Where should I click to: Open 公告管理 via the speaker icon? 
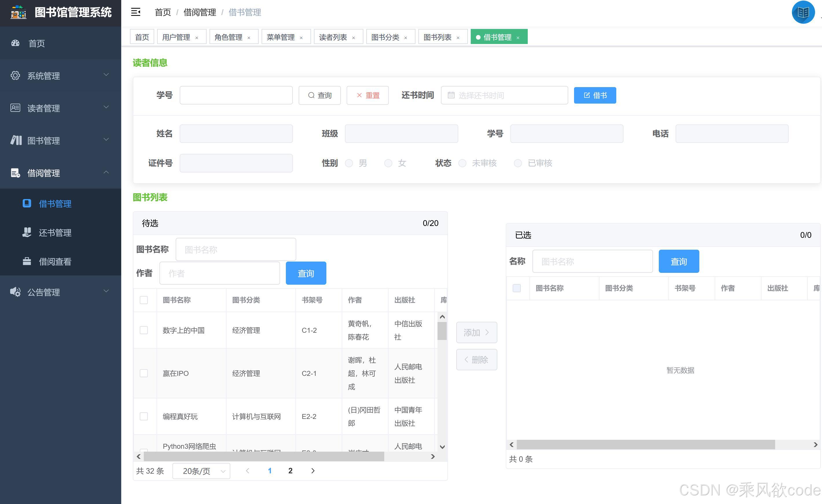pos(15,292)
